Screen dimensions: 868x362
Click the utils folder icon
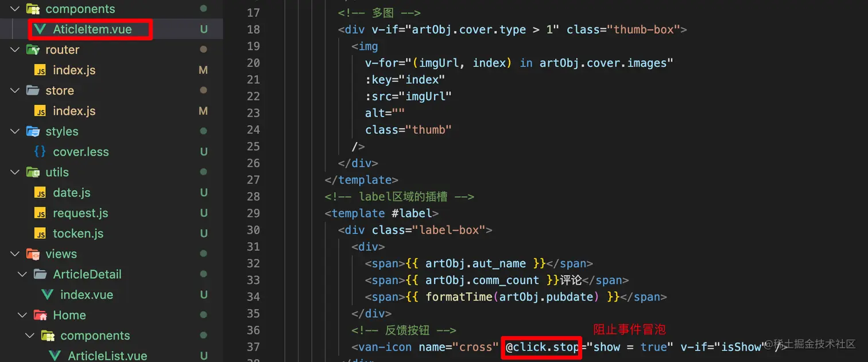tap(33, 172)
